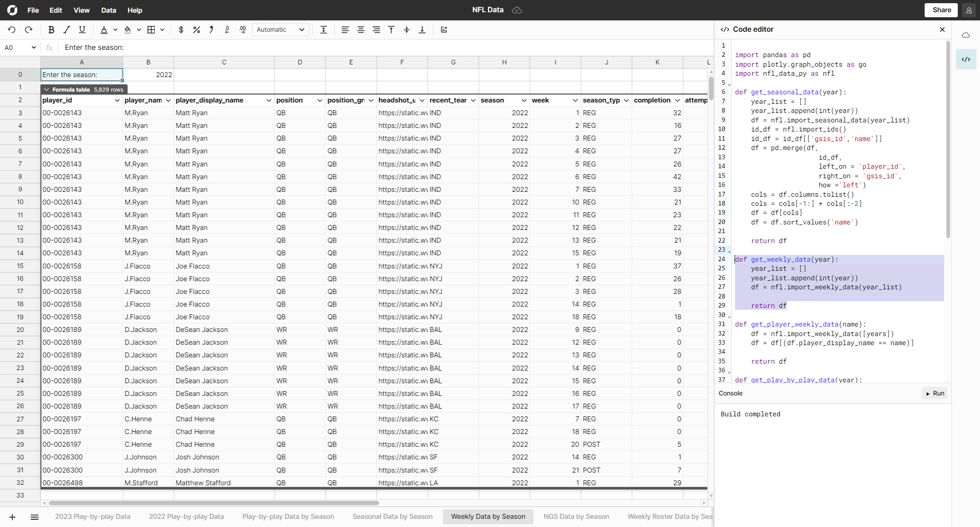980x527 pixels.
Task: Toggle underline formatting
Action: (x=82, y=29)
